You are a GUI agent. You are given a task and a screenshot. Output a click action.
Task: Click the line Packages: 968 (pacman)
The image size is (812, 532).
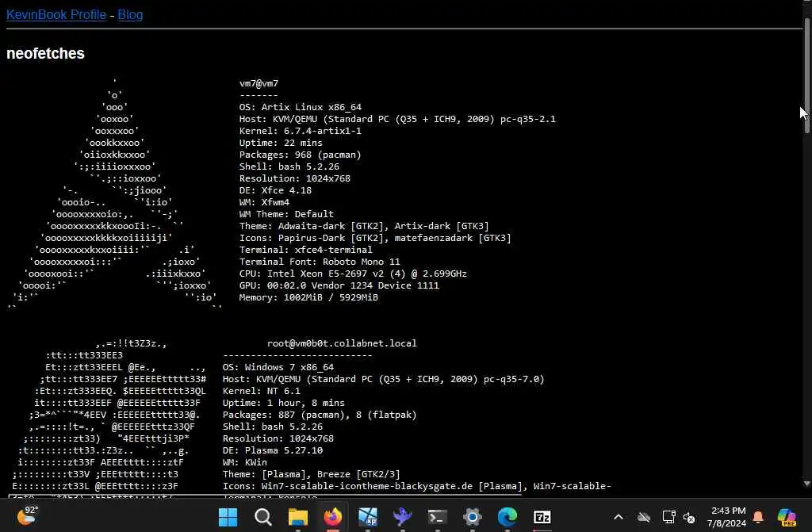pyautogui.click(x=301, y=155)
